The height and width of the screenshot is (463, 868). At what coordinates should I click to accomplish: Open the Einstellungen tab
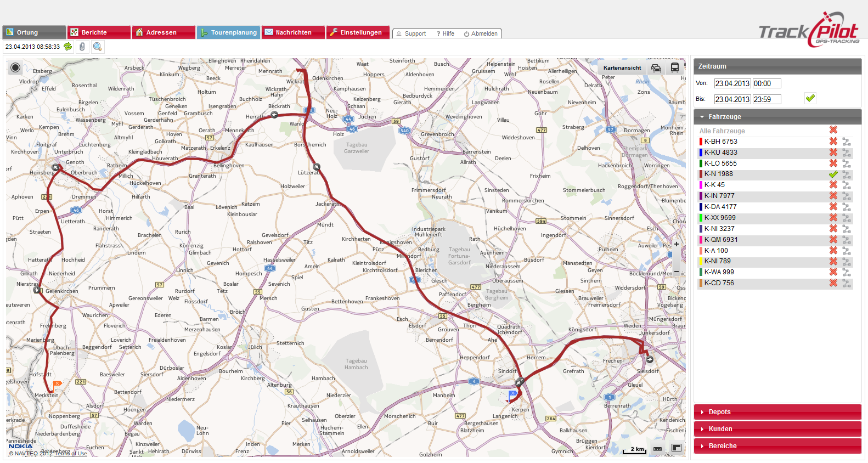358,32
